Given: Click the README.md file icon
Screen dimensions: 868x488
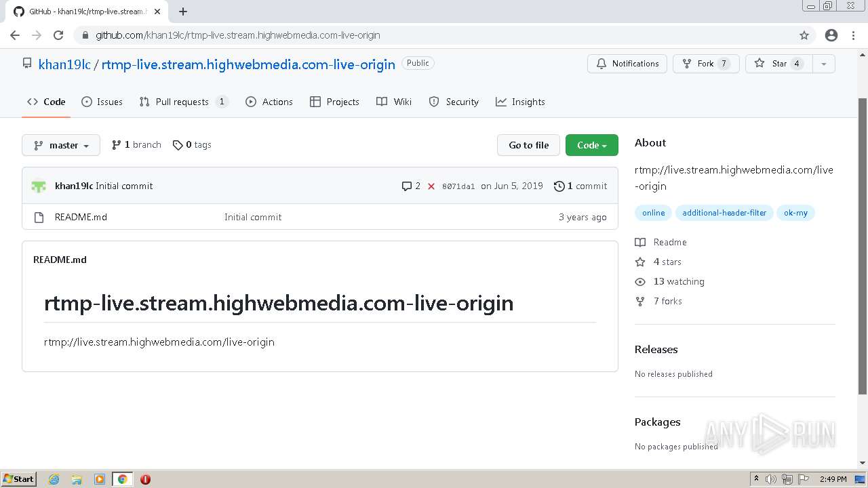Looking at the screenshot, I should tap(39, 217).
